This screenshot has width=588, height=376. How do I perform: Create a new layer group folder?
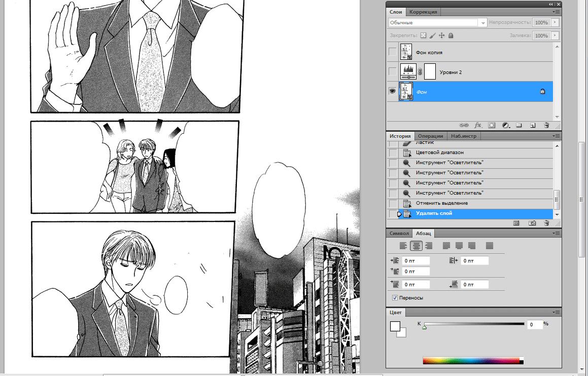click(519, 126)
